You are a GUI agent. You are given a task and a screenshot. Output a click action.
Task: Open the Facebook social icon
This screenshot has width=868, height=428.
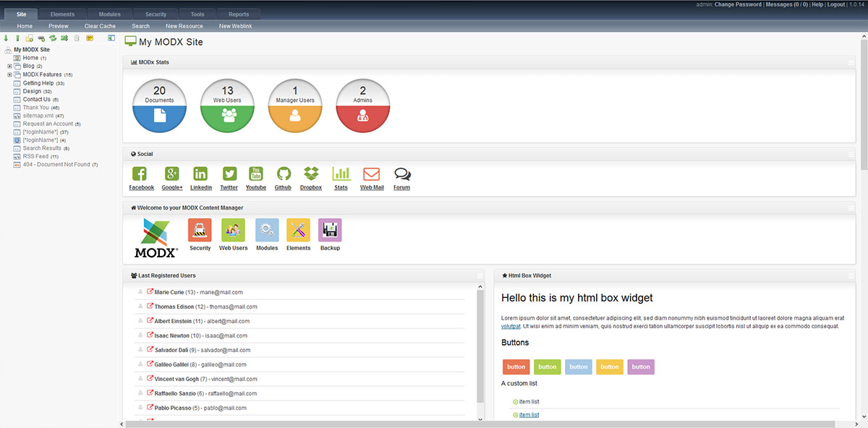(140, 174)
